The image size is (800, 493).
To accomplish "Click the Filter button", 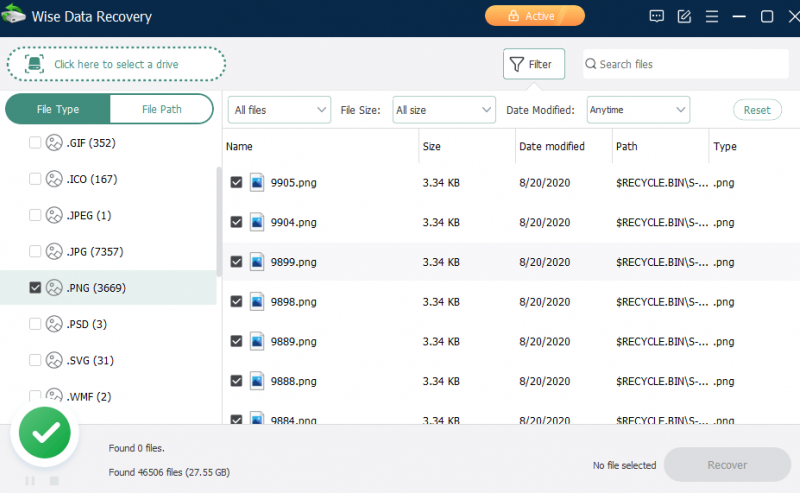I will [x=534, y=64].
